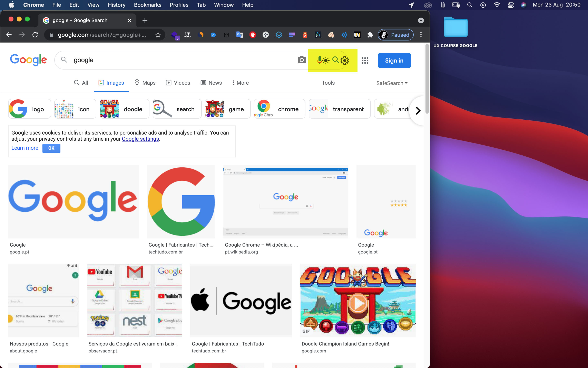Open the Google settings link in cookie notice
The height and width of the screenshot is (368, 588).
140,139
